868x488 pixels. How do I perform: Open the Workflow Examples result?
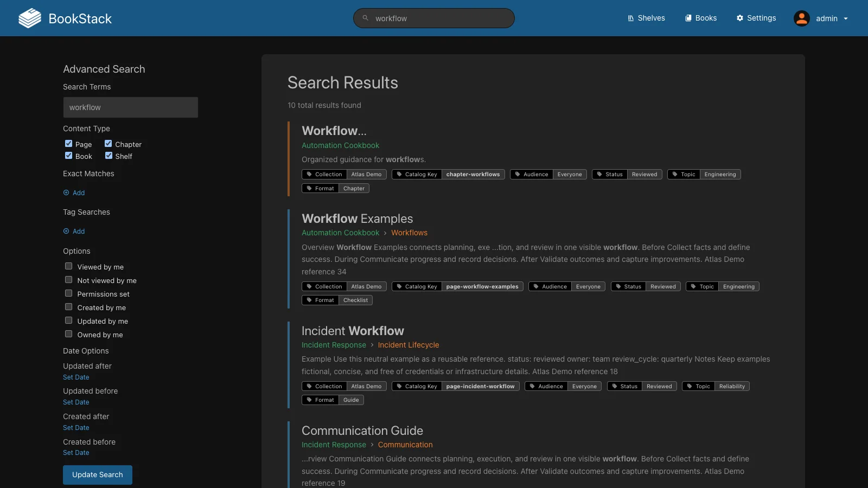357,219
